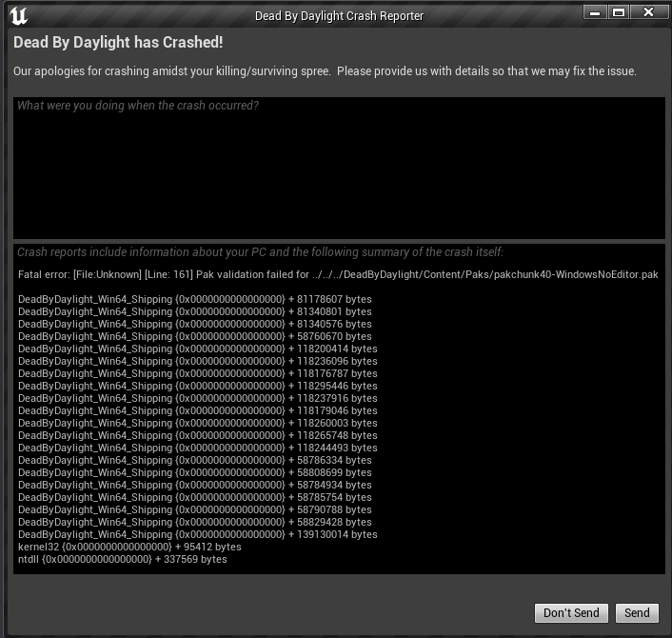672x638 pixels.
Task: Select the stack line with 58785754 bytes
Action: (195, 498)
